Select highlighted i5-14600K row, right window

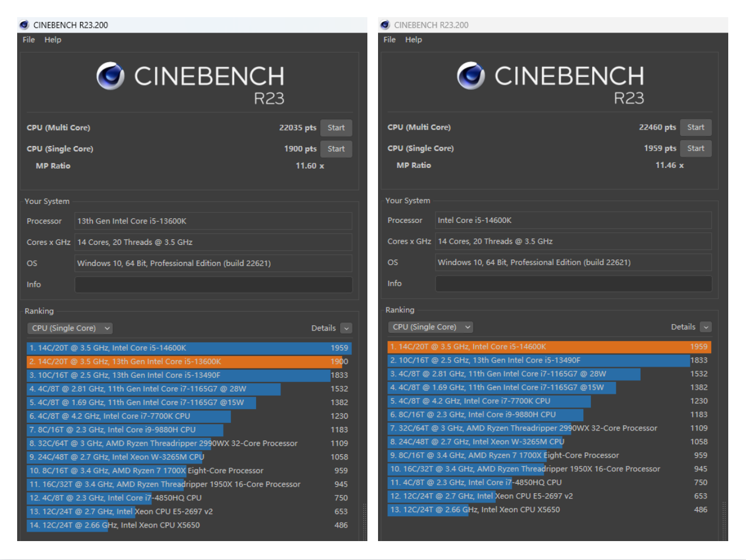point(550,347)
